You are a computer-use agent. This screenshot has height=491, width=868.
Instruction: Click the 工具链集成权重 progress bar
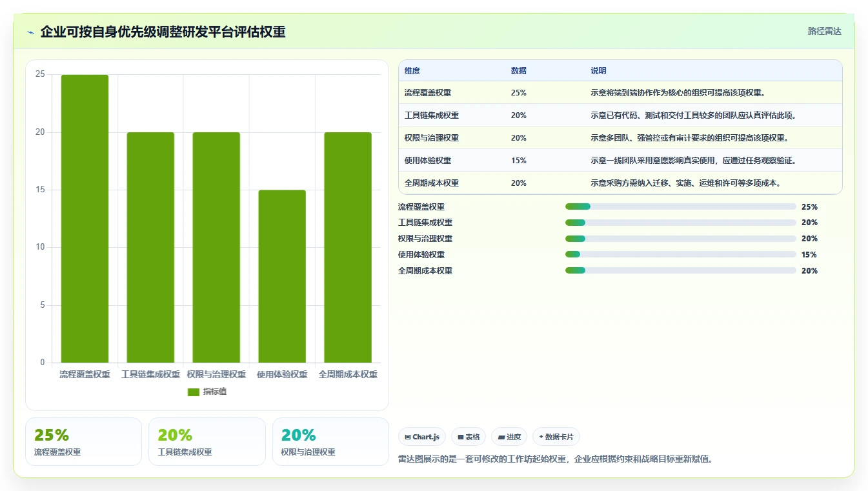pos(681,223)
